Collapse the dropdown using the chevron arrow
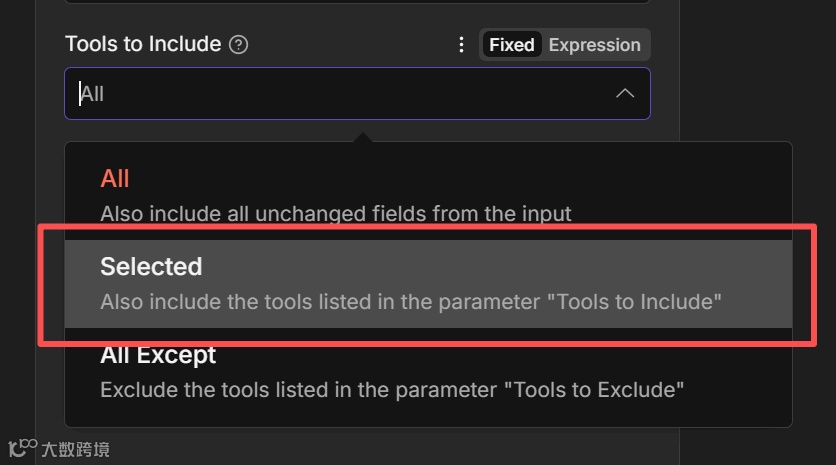This screenshot has height=465, width=836. pos(625,94)
